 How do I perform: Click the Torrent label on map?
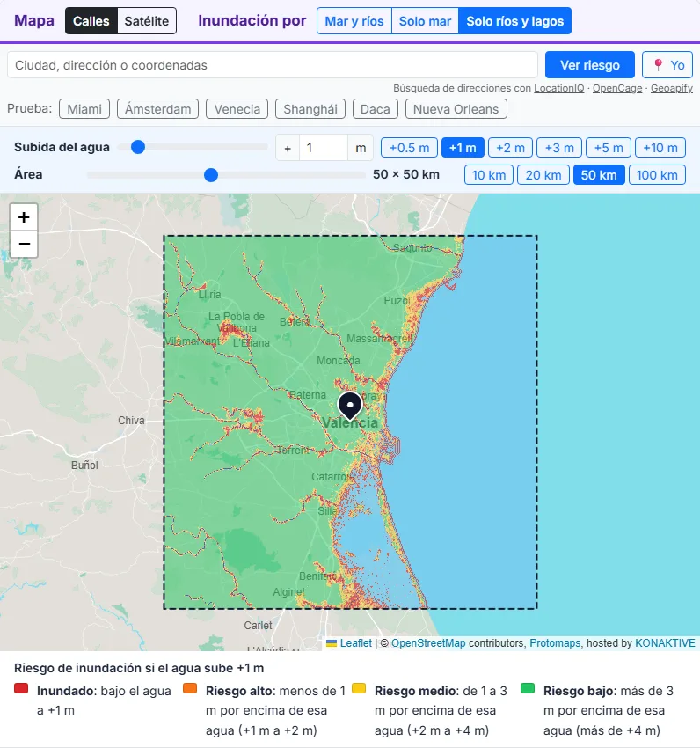point(293,450)
